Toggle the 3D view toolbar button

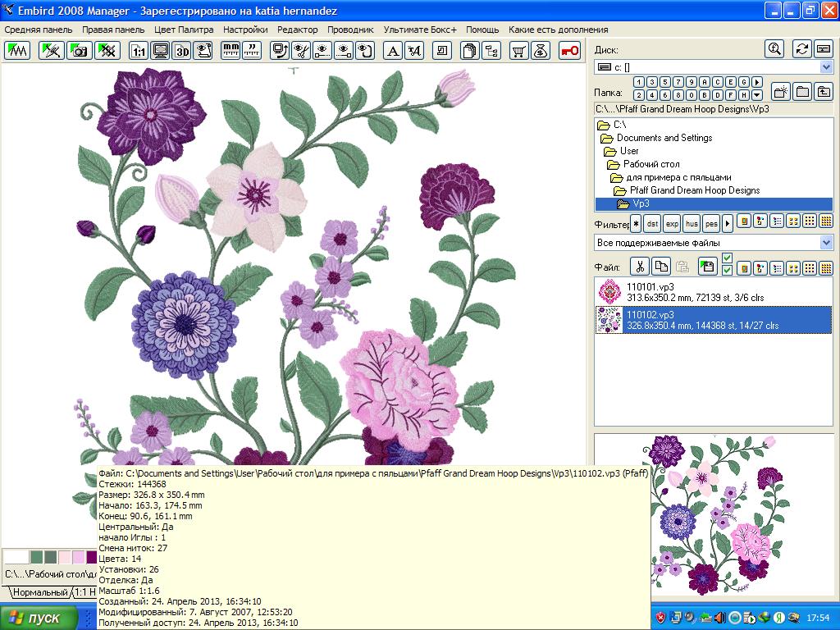[181, 51]
